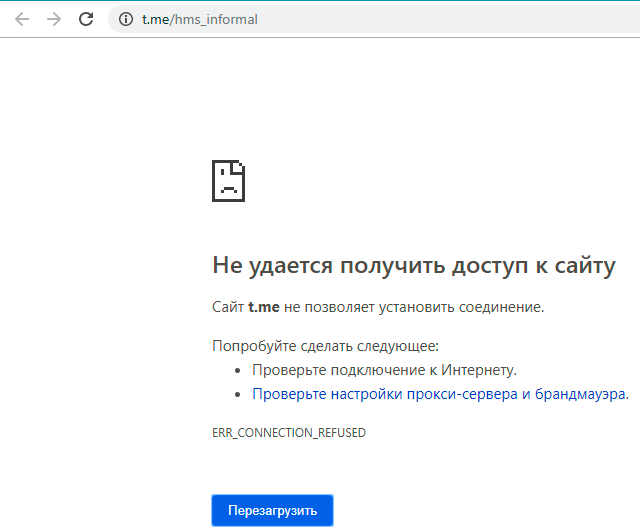Click the first bullet point marker in suggestions
This screenshot has width=640, height=528.
pyautogui.click(x=238, y=370)
